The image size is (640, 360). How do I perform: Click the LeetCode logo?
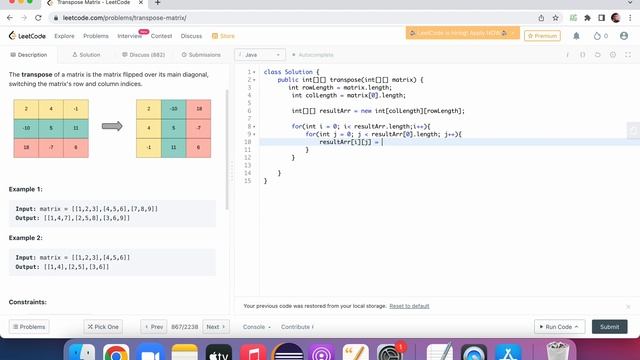tap(27, 36)
